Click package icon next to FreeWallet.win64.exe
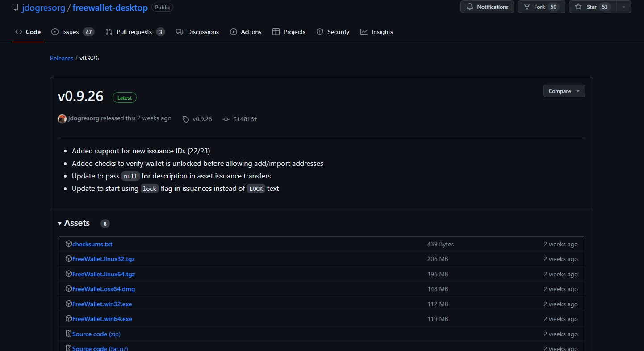 [x=69, y=318]
